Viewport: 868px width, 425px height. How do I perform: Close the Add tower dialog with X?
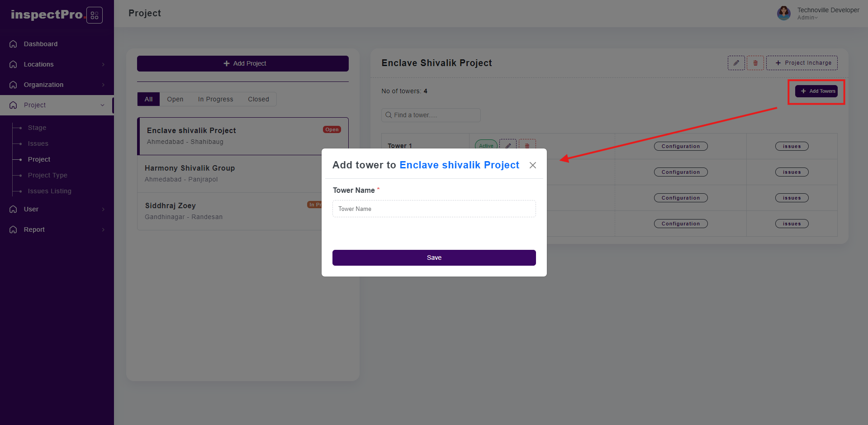click(533, 165)
